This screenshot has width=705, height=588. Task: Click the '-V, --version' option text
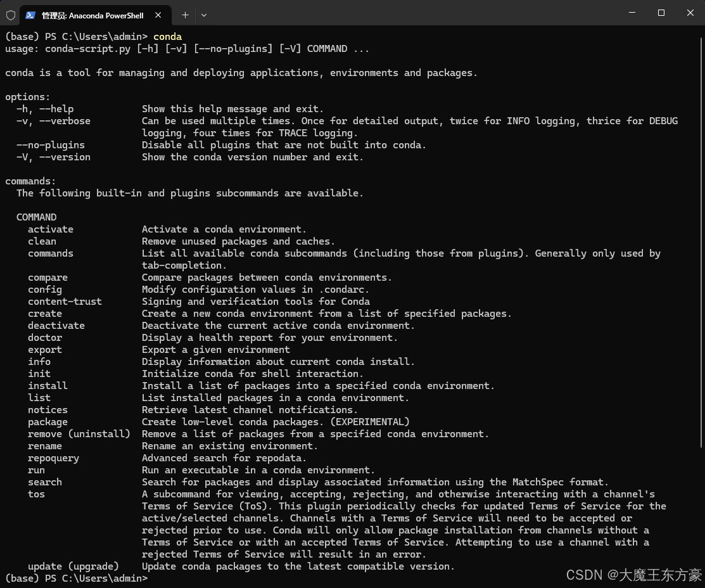53,157
